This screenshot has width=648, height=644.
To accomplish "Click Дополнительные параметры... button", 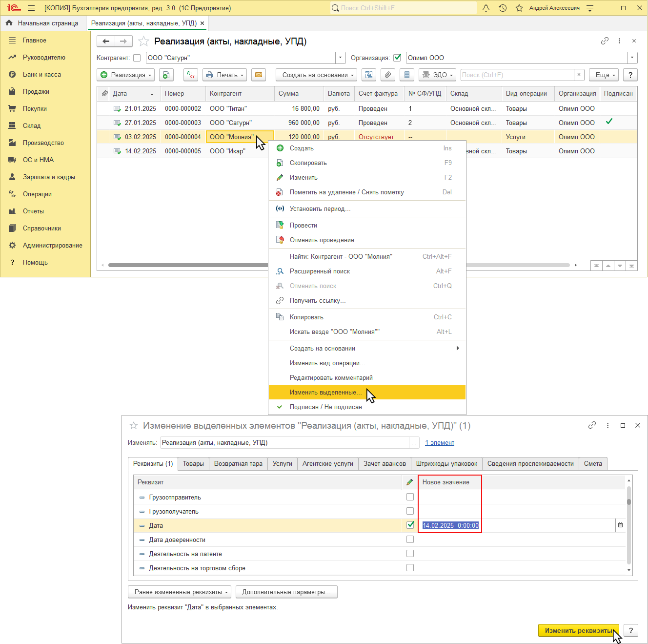I will click(x=286, y=592).
